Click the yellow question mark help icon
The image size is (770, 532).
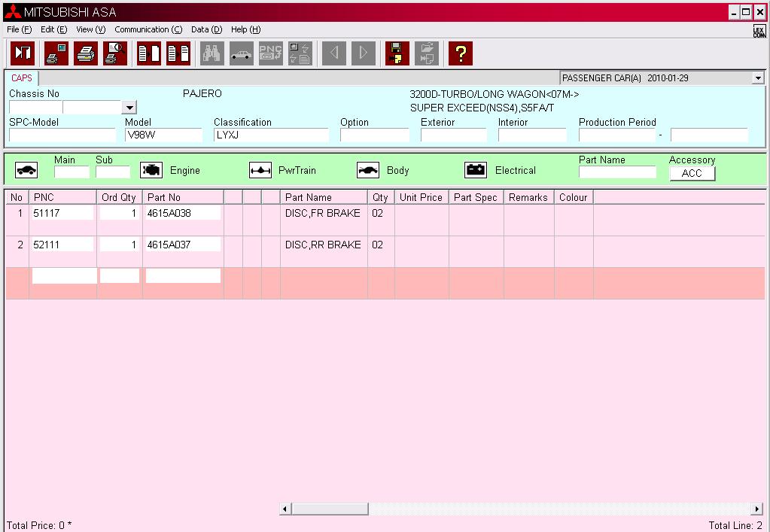(460, 53)
